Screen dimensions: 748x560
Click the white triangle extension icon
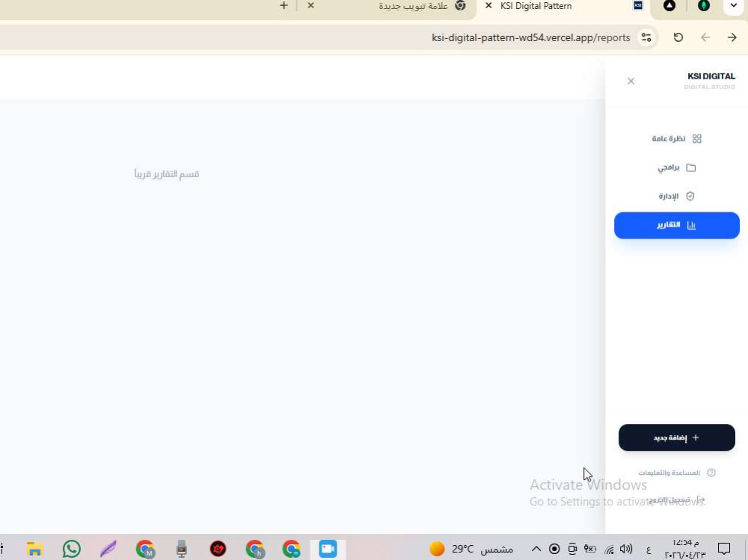click(x=669, y=6)
